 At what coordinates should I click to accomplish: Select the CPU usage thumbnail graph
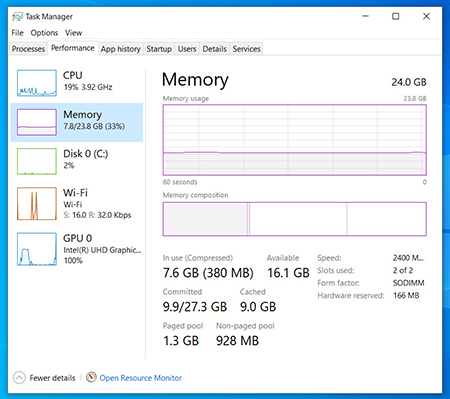click(x=37, y=83)
